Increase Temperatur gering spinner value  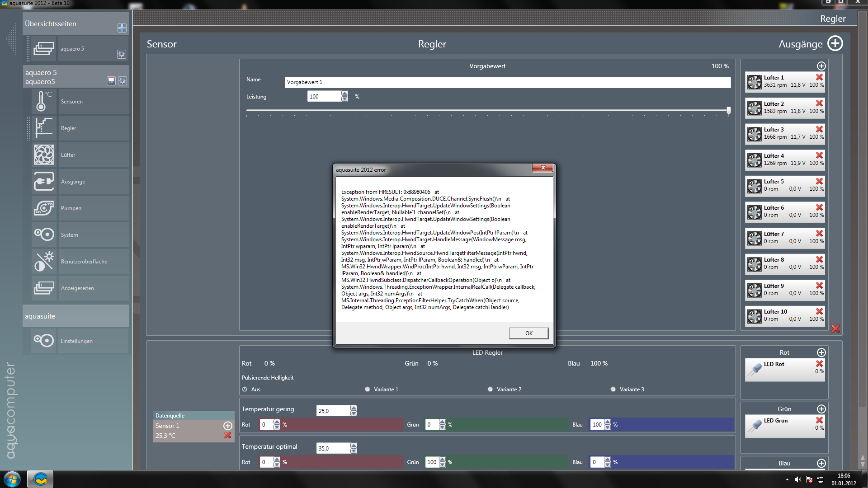click(x=354, y=408)
